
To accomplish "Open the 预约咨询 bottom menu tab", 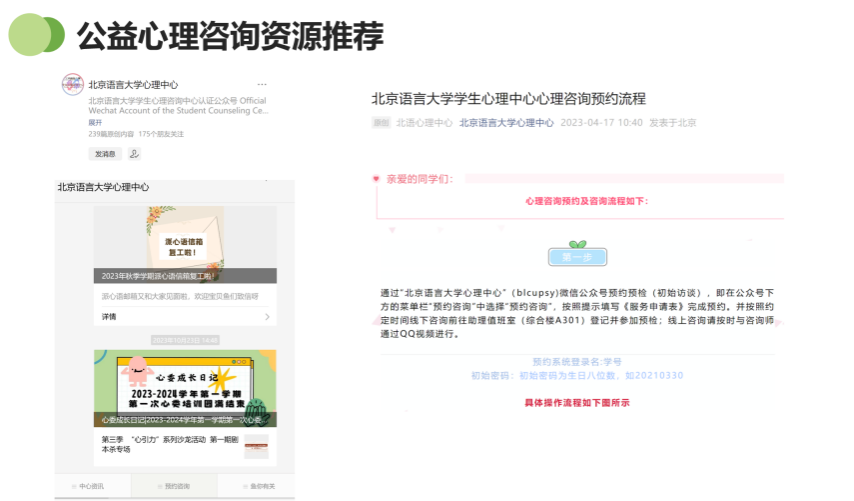I will tap(175, 487).
